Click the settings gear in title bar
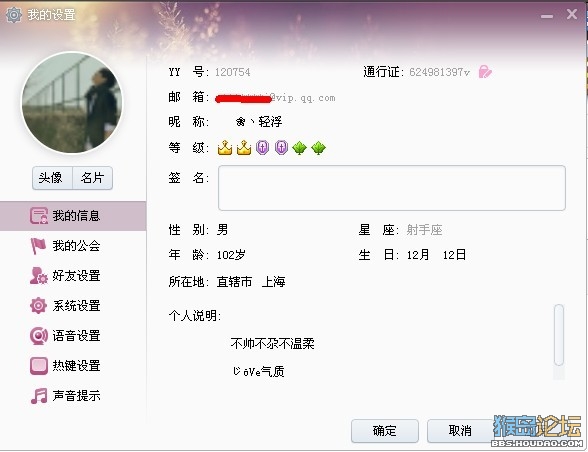The height and width of the screenshot is (452, 588). tap(14, 15)
